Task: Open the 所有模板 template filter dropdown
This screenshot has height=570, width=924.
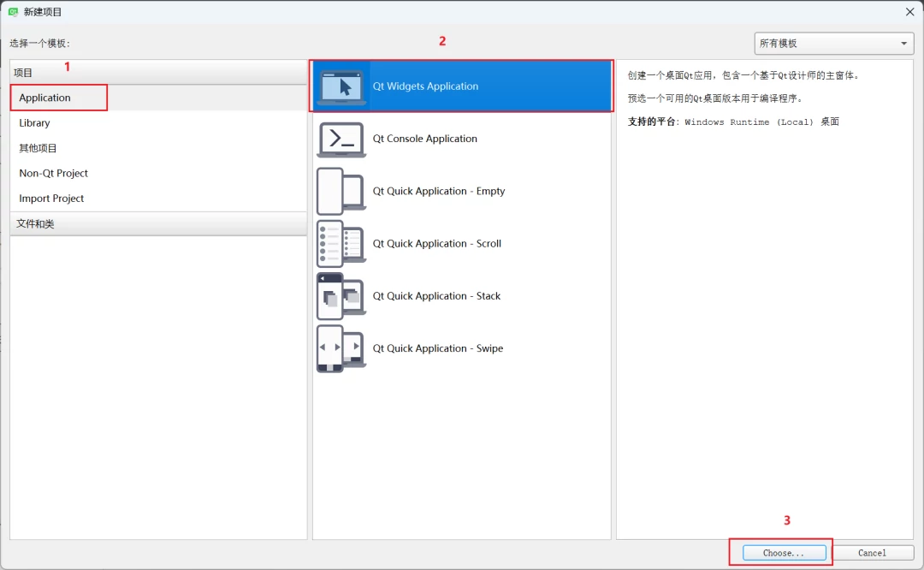Action: (834, 43)
